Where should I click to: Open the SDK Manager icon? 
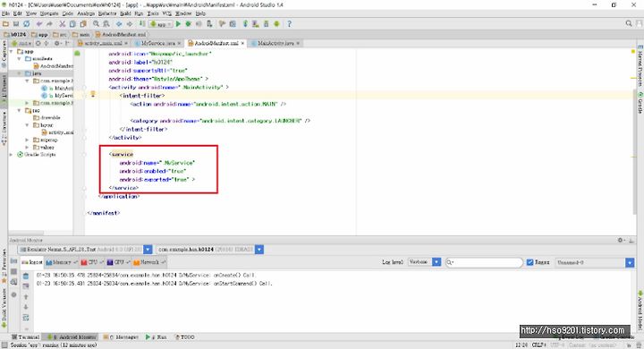coord(267,24)
